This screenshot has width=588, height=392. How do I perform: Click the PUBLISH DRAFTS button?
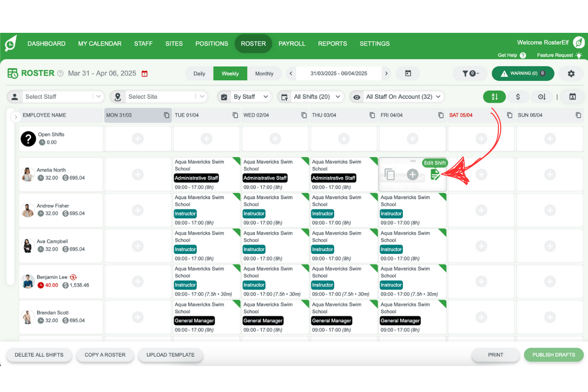point(554,355)
